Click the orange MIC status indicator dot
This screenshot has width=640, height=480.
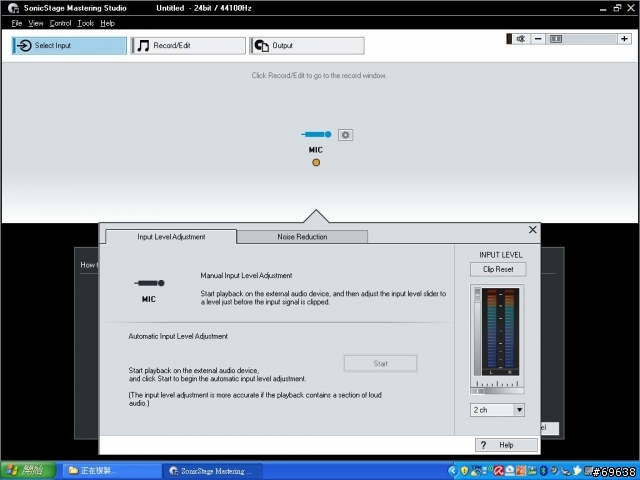[316, 162]
